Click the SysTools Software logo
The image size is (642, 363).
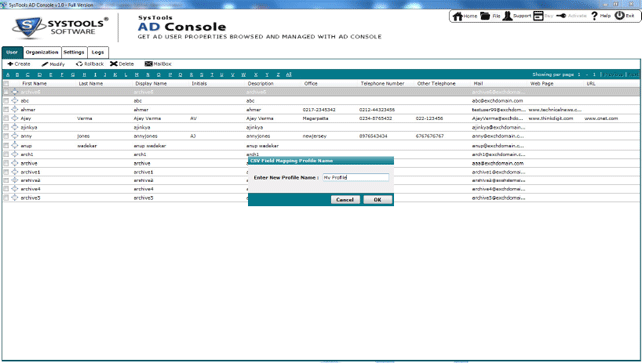60,27
